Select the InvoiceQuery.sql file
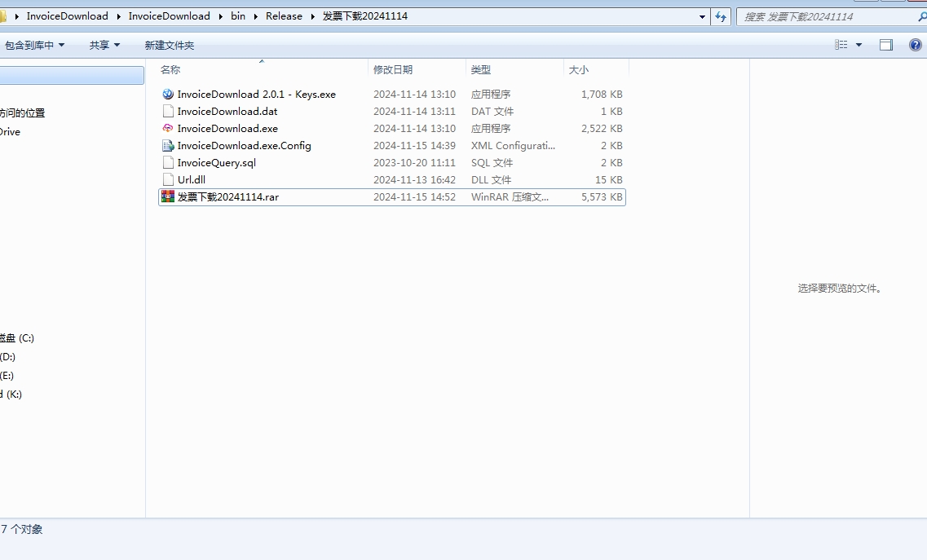This screenshot has height=560, width=927. (217, 163)
